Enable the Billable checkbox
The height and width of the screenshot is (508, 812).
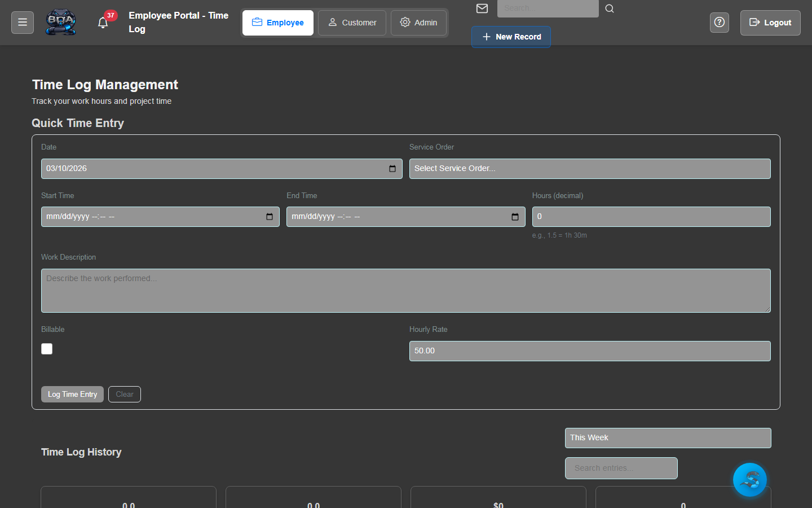(x=47, y=349)
